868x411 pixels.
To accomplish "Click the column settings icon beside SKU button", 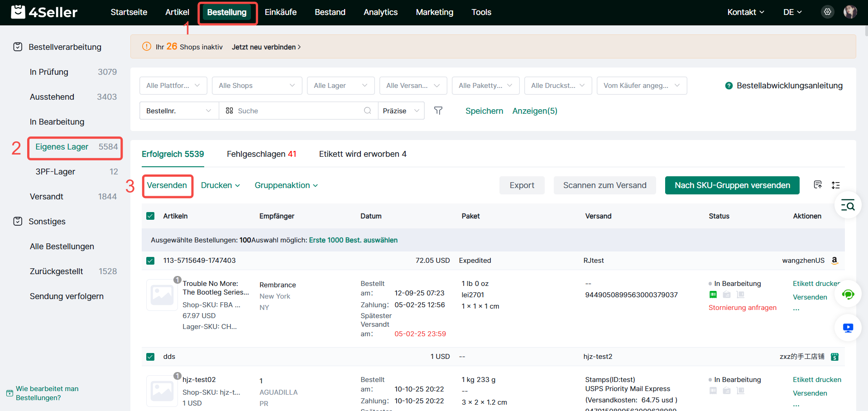I will click(x=818, y=185).
